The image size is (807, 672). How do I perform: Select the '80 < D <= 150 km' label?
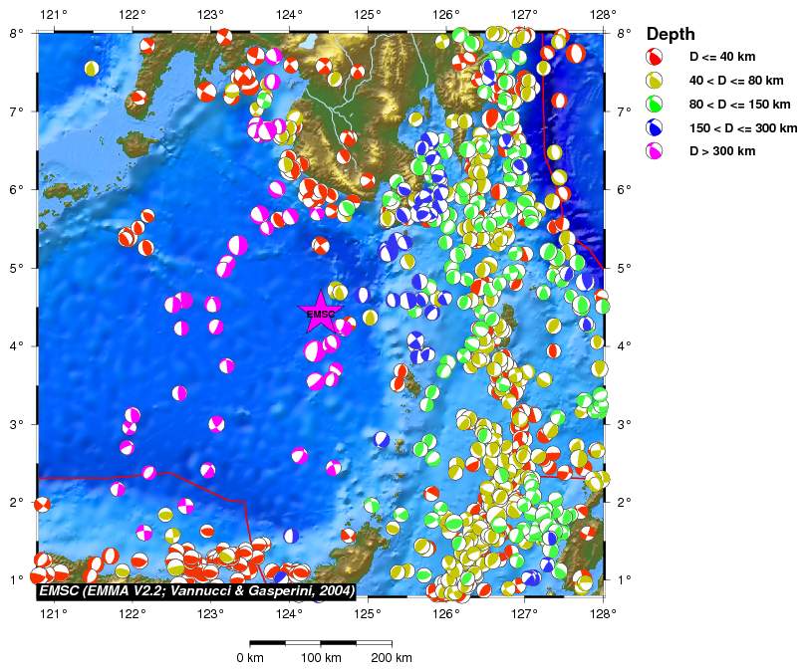click(741, 104)
